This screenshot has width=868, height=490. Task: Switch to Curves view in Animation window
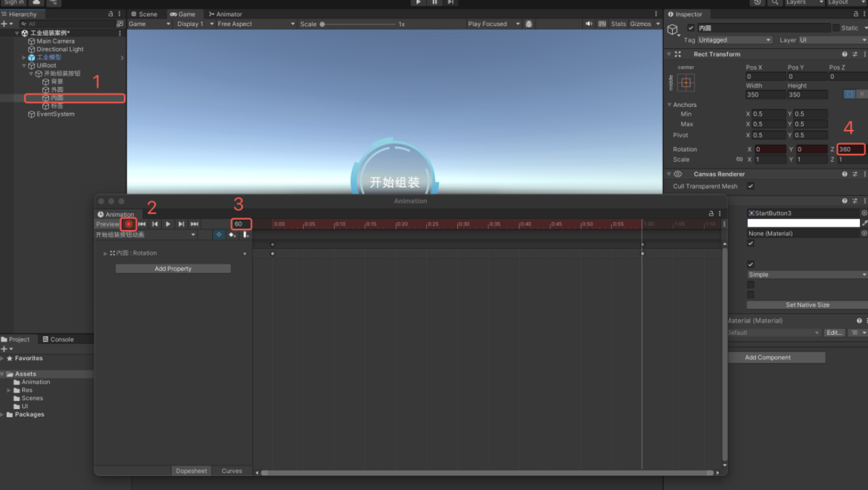(231, 471)
